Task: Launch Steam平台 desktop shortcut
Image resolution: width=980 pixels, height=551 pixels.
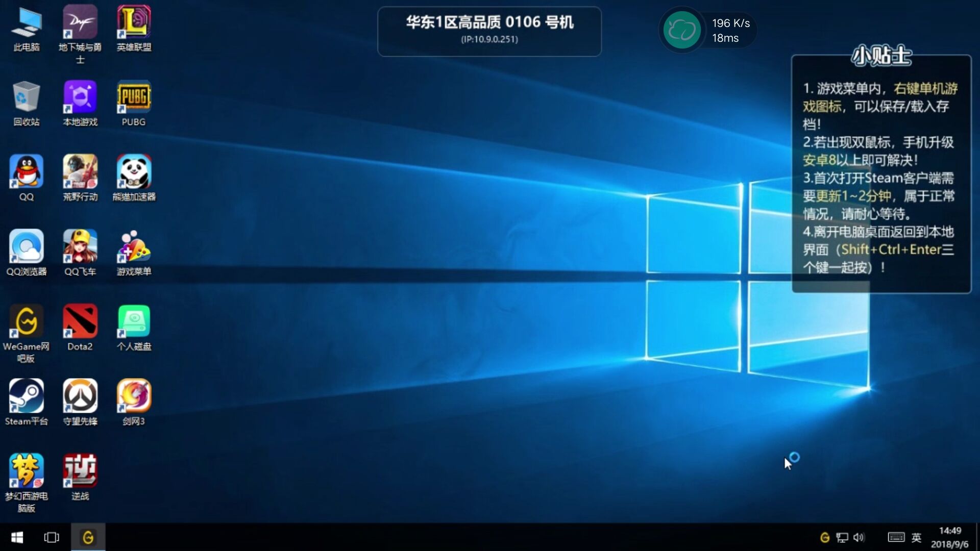Action: click(27, 403)
